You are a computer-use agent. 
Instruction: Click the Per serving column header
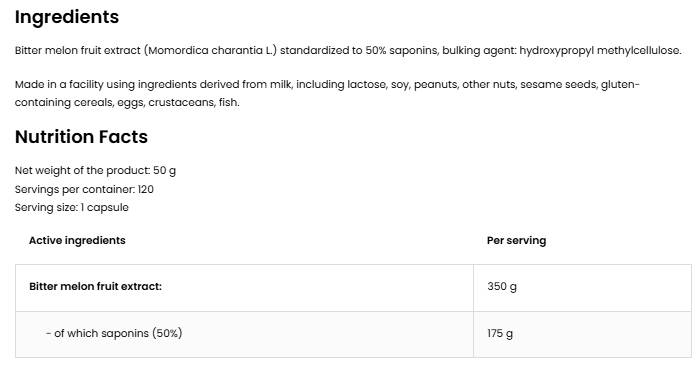coord(517,240)
